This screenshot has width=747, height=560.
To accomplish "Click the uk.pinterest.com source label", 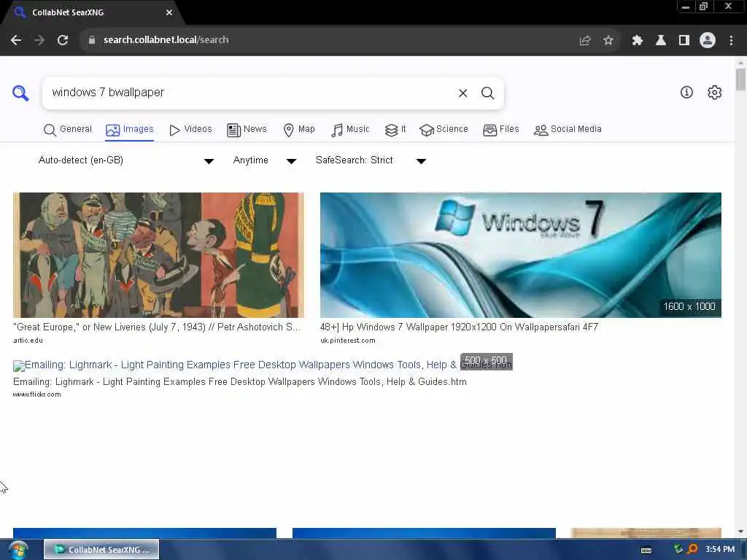I will tap(348, 341).
